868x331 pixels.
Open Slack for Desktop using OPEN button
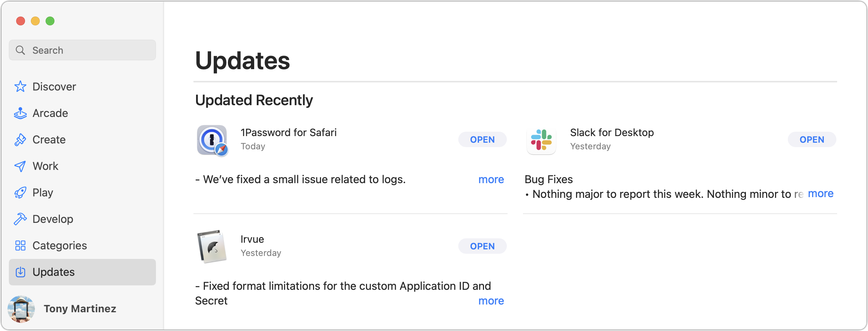point(812,139)
